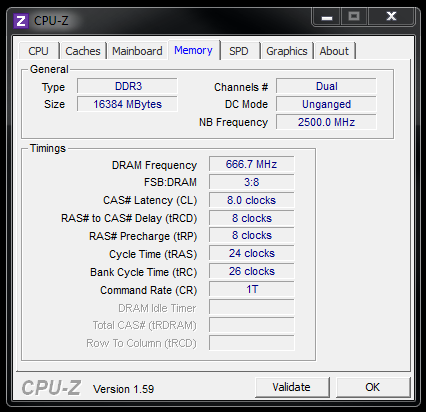Switch to the CPU tab

click(x=39, y=51)
